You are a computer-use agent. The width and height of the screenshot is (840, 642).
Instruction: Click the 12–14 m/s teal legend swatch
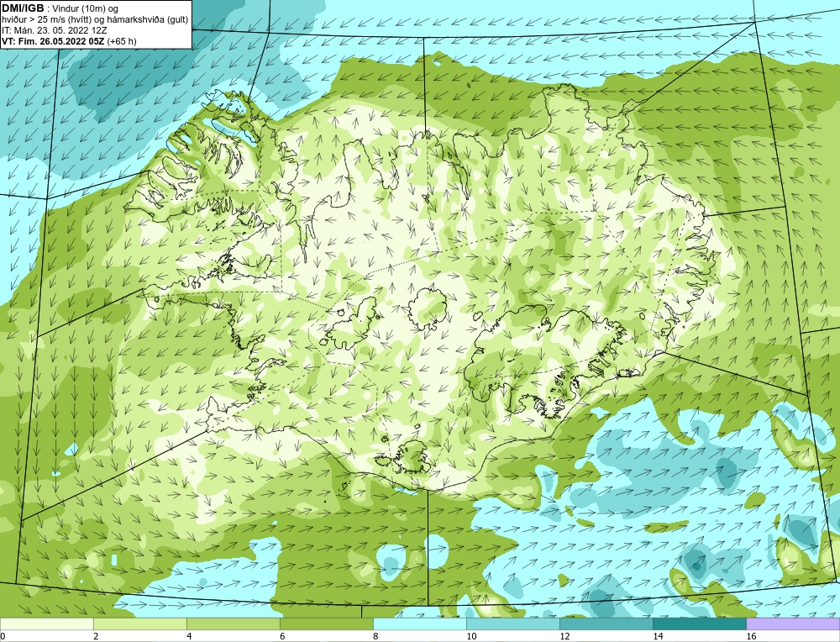tap(606, 624)
